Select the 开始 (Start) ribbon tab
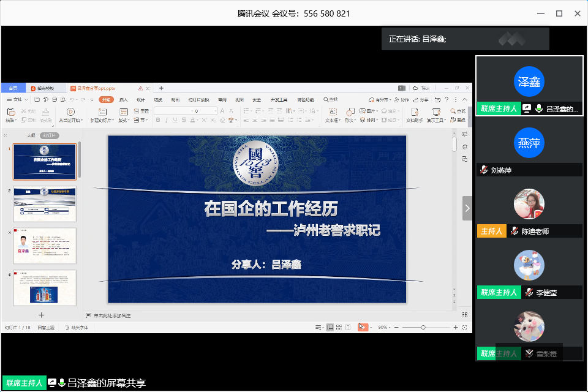 (107, 99)
